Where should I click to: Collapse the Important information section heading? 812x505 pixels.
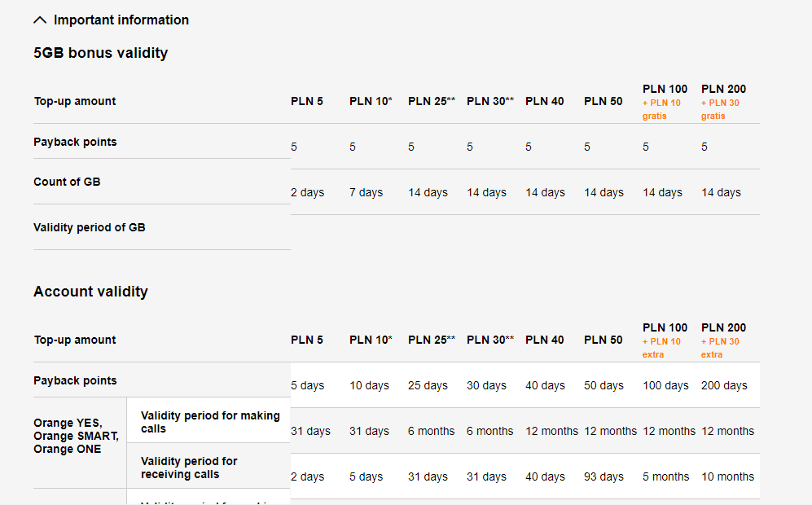tap(121, 20)
